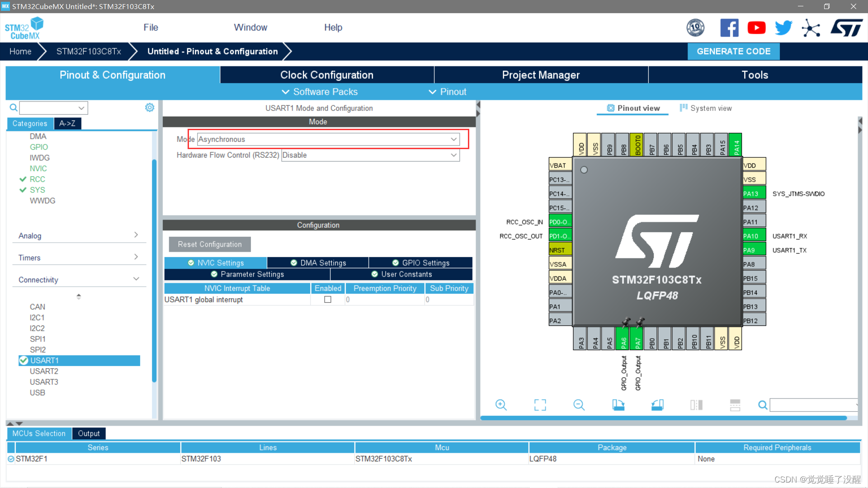Click the PA7 GPIO_Output pin
This screenshot has width=868, height=488.
[637, 338]
